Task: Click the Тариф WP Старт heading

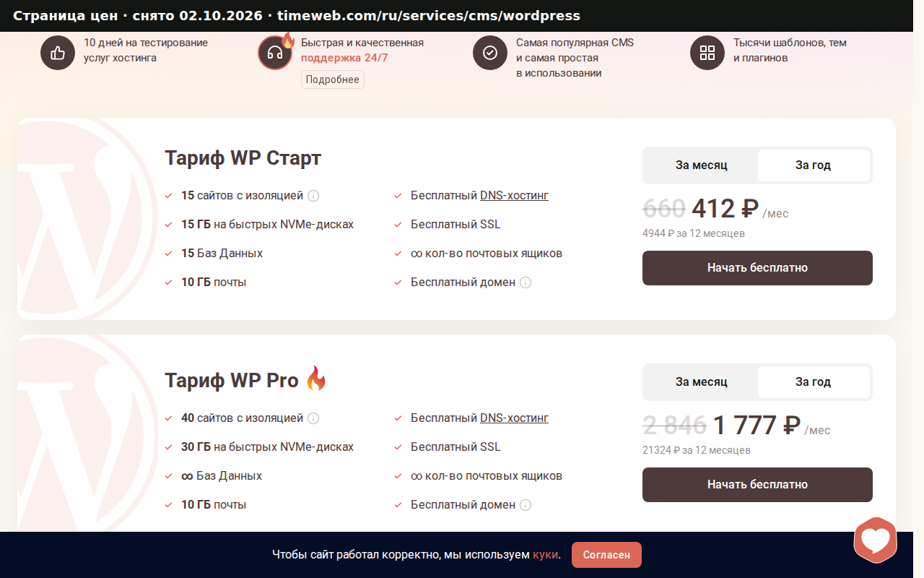Action: pyautogui.click(x=243, y=158)
